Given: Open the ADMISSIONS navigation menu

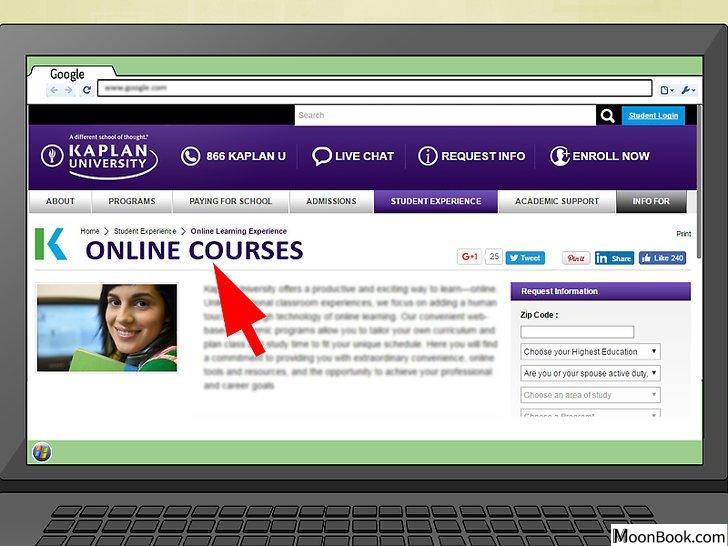Looking at the screenshot, I should pyautogui.click(x=332, y=201).
